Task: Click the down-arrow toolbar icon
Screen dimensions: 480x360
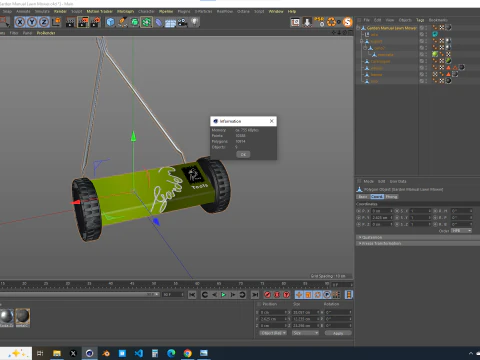Action: point(307,22)
